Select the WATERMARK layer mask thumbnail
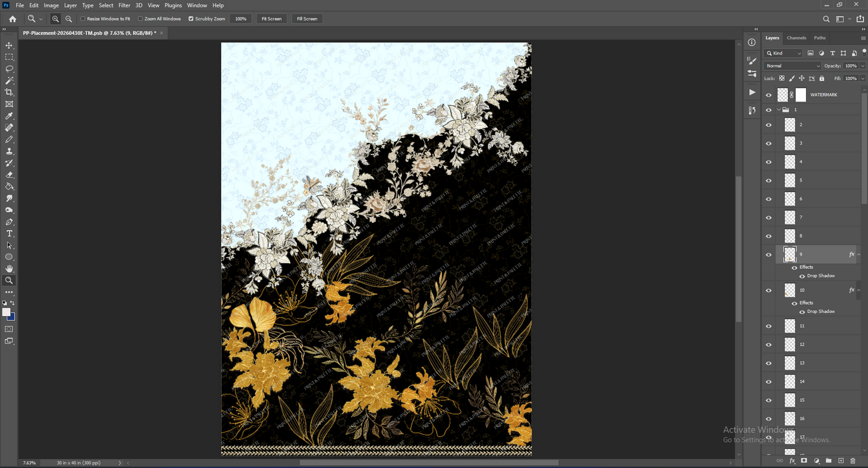Viewport: 868px width, 468px height. 801,95
